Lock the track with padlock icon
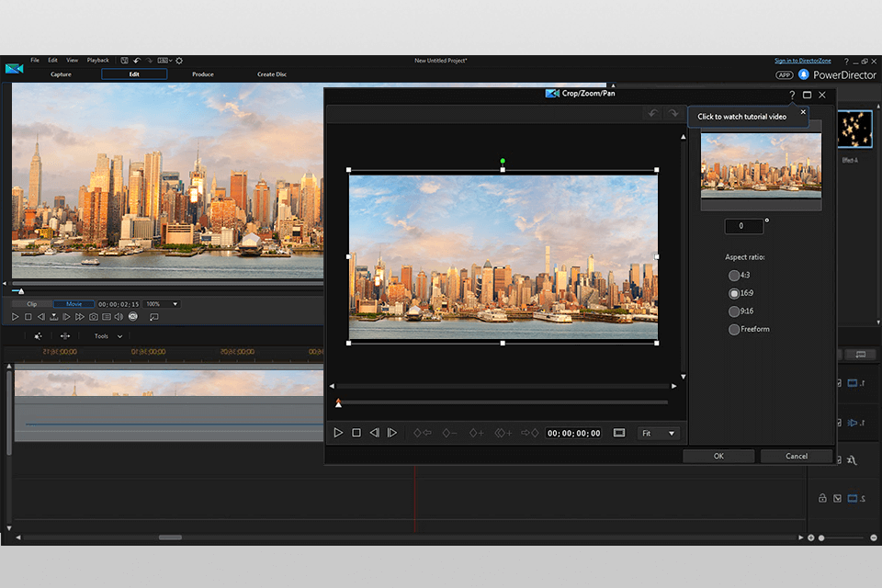This screenshot has height=588, width=882. [x=822, y=498]
